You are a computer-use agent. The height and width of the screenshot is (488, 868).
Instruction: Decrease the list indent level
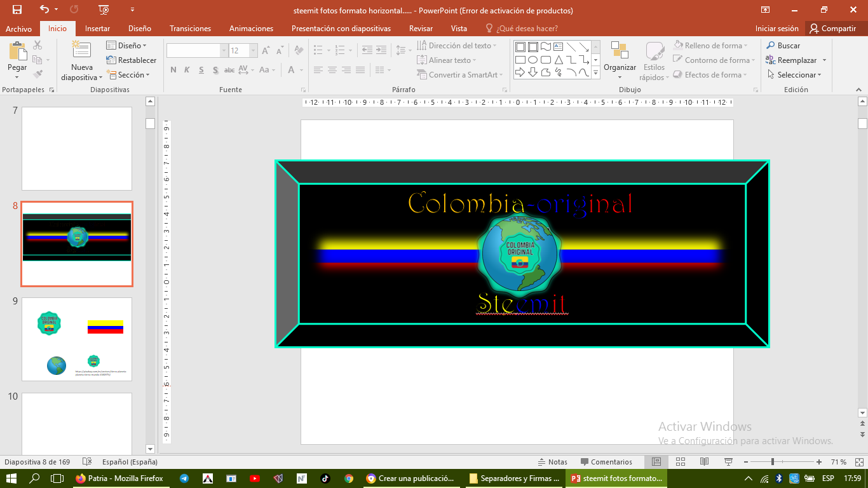click(x=367, y=50)
